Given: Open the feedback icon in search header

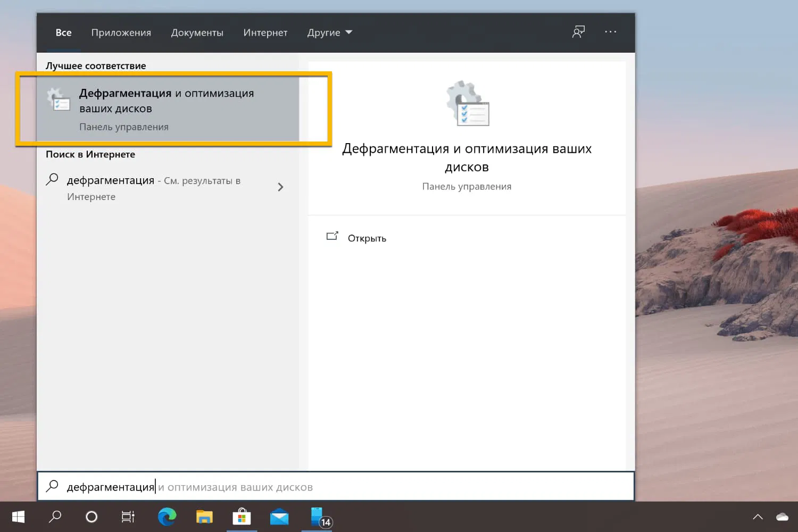Looking at the screenshot, I should (578, 32).
